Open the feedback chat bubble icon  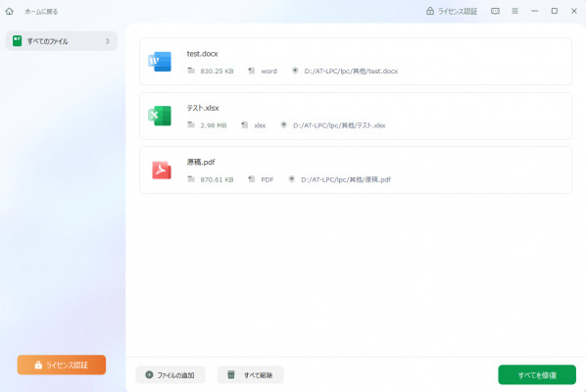(x=495, y=11)
